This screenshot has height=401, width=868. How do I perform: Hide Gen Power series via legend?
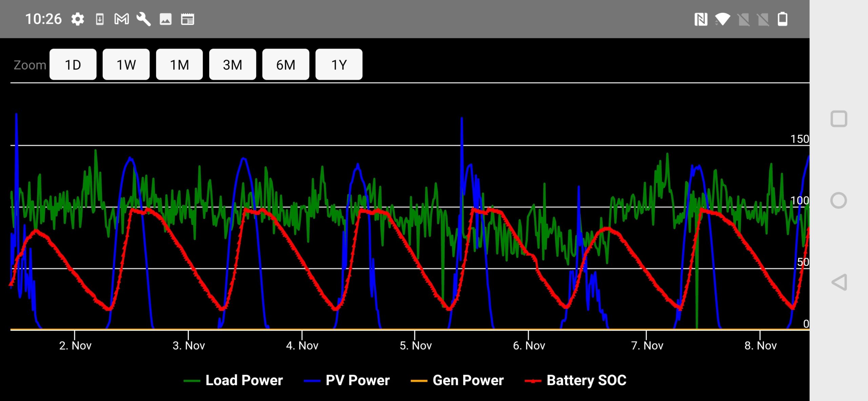457,380
